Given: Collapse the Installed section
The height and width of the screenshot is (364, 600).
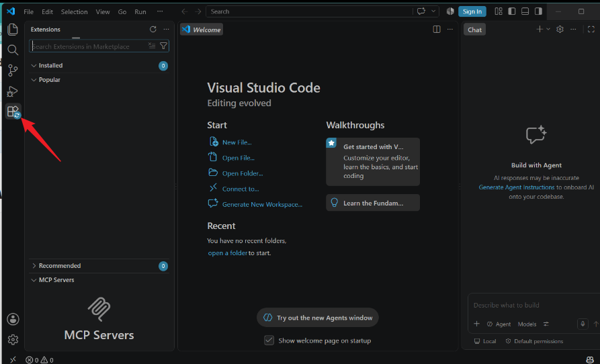Looking at the screenshot, I should coord(99,66).
